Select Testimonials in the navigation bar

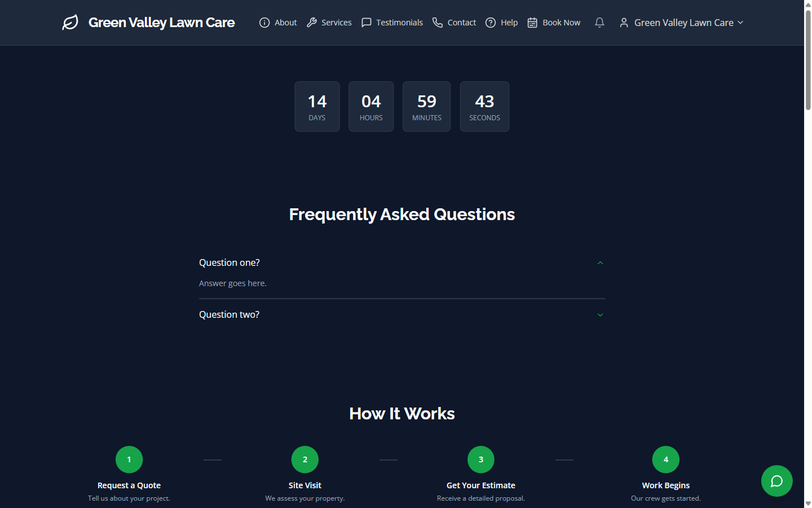(399, 22)
